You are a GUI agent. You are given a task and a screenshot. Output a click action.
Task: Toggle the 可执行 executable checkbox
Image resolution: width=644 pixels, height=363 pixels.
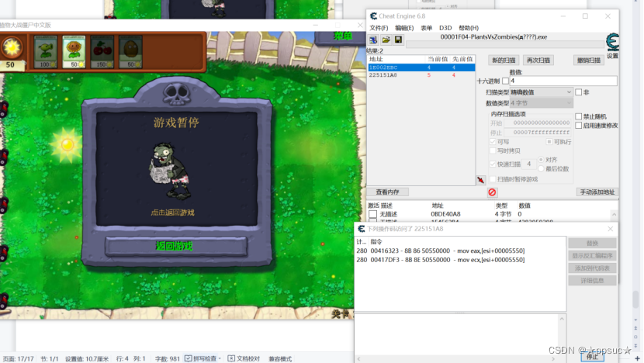549,142
